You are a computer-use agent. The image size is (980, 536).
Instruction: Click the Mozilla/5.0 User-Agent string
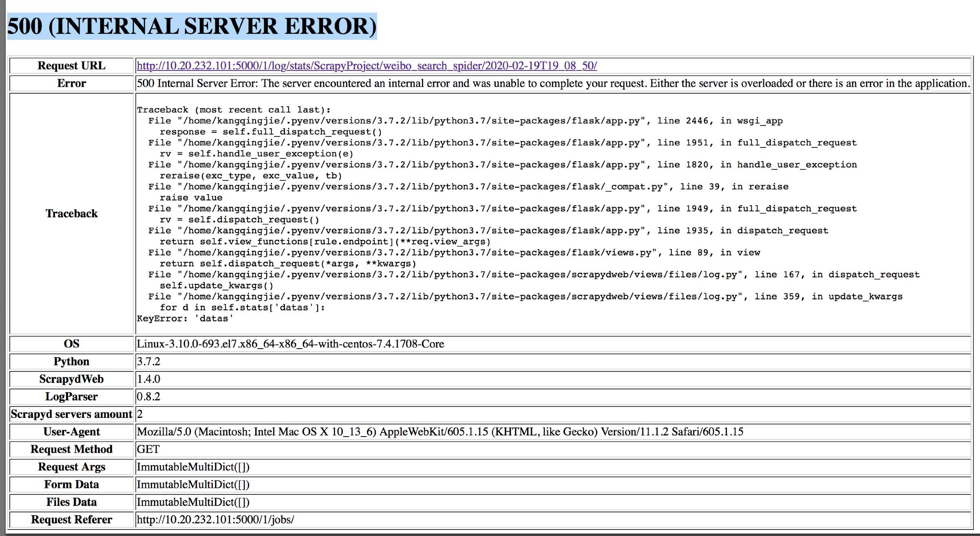pyautogui.click(x=440, y=431)
